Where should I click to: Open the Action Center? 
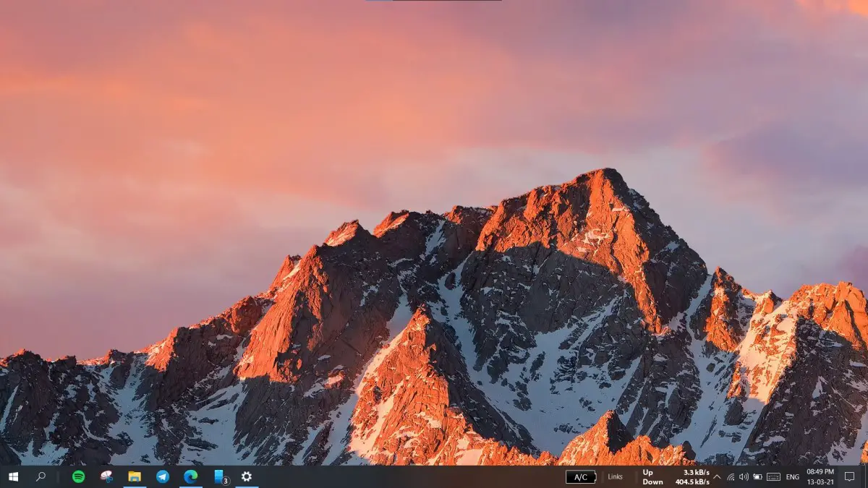tap(850, 476)
